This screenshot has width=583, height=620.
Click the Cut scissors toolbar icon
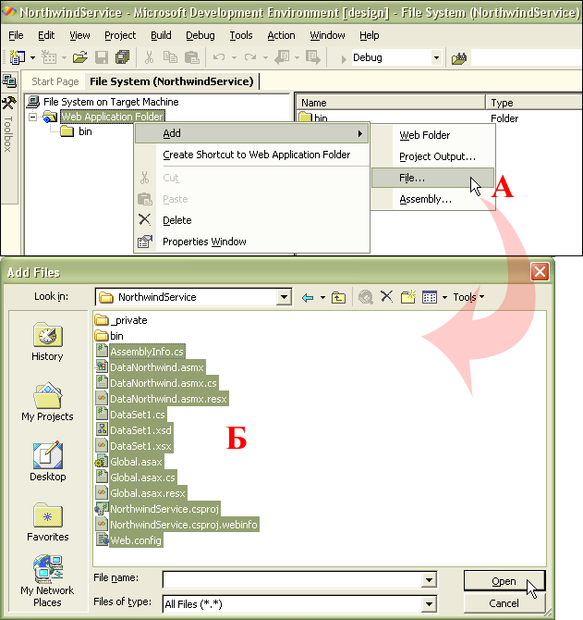pos(149,58)
